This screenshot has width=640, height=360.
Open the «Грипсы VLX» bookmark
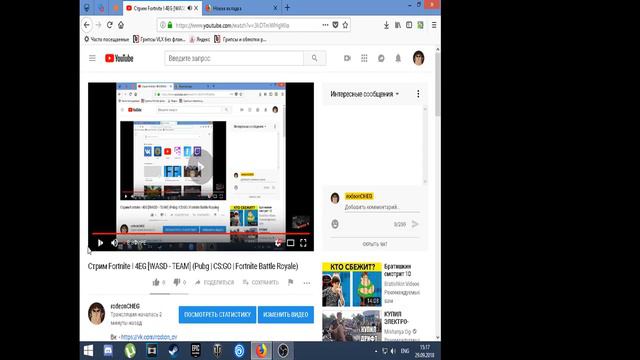click(x=159, y=39)
